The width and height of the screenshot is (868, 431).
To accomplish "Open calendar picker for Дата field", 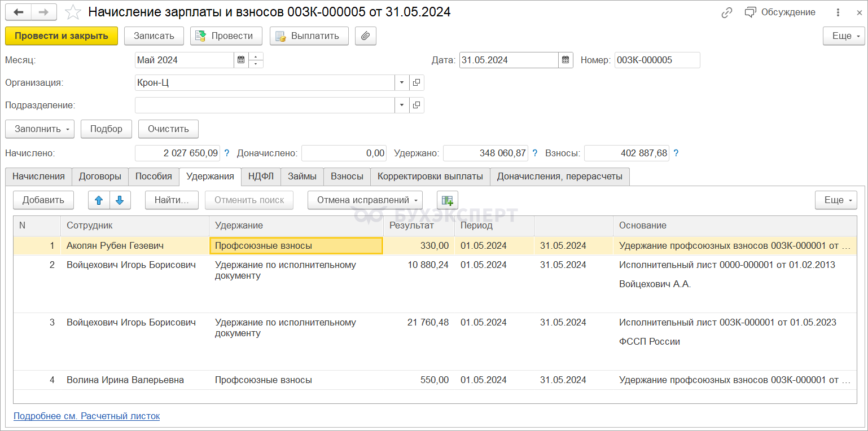I will point(565,60).
